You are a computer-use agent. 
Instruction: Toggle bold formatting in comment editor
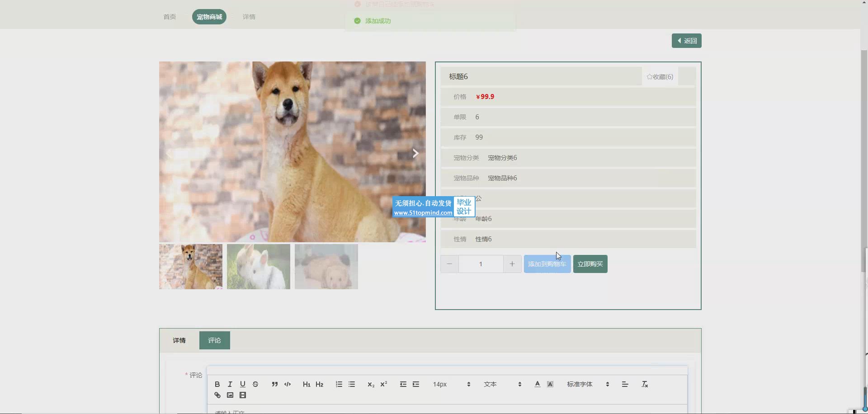(x=217, y=384)
